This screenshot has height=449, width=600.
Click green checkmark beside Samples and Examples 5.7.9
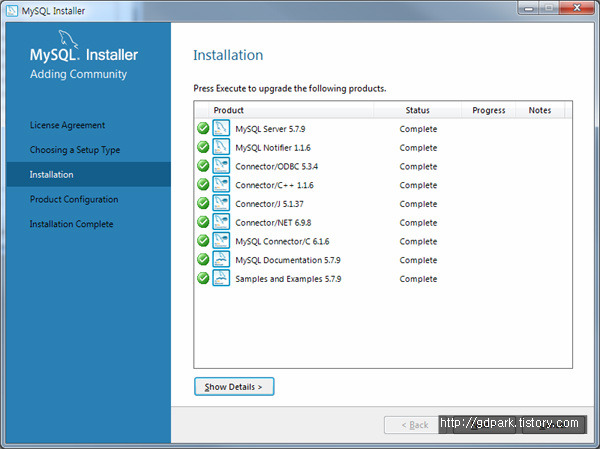point(203,278)
